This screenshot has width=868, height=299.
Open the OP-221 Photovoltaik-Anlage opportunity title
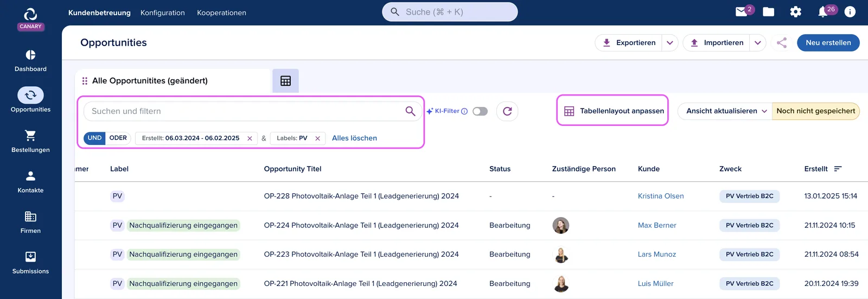click(360, 284)
